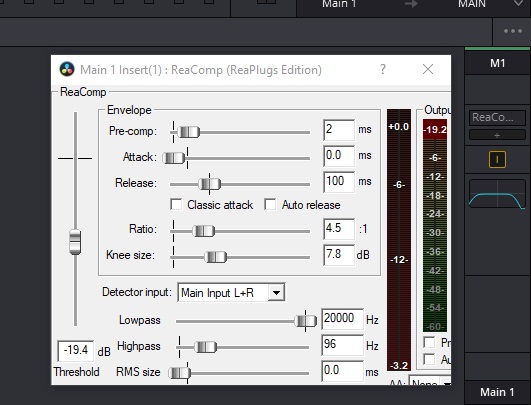This screenshot has width=531, height=405.
Task: Click the Ratio value field showing 4.5
Action: coord(339,229)
